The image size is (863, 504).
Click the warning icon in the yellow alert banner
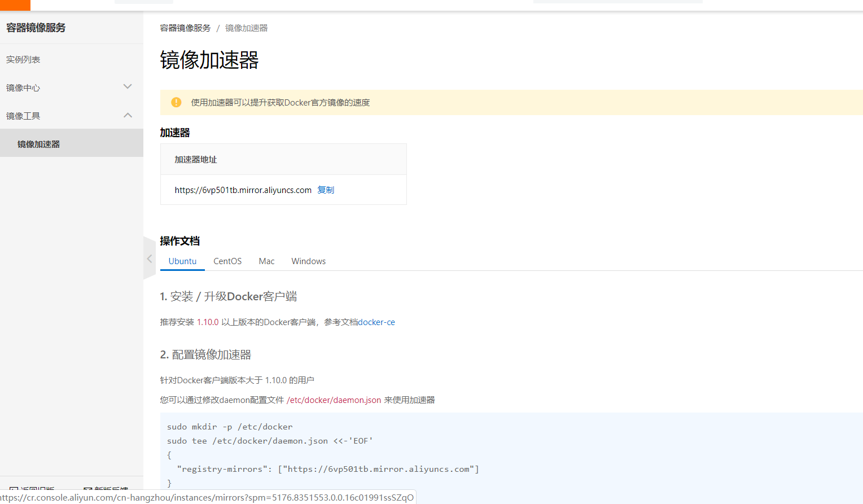pyautogui.click(x=176, y=102)
